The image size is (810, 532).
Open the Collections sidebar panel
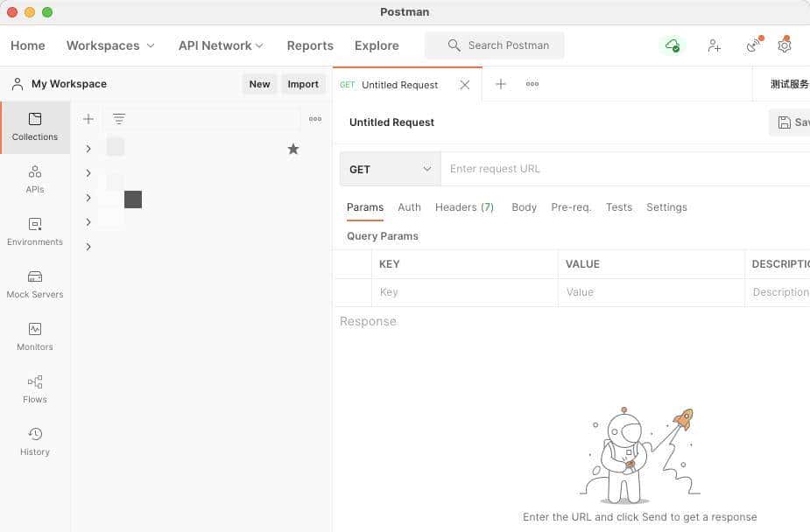pyautogui.click(x=35, y=127)
